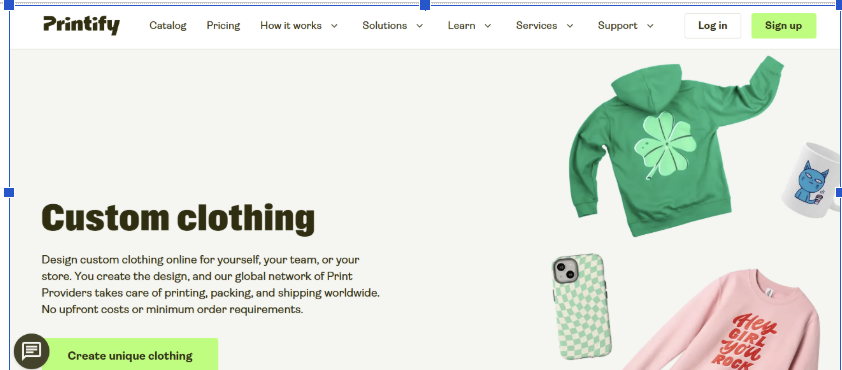
Task: Click the Log in button
Action: [713, 26]
